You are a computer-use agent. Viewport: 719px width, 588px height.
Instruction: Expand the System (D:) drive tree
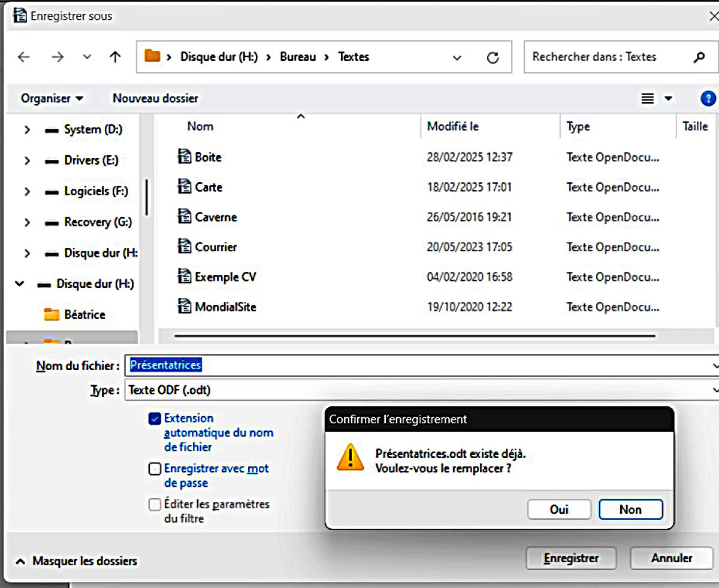(x=27, y=129)
